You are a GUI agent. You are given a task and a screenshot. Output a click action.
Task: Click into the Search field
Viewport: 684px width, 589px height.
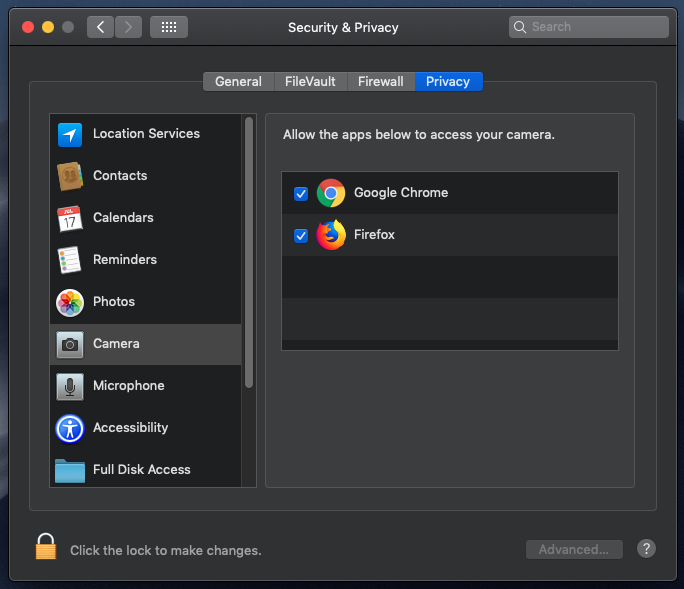[x=588, y=27]
